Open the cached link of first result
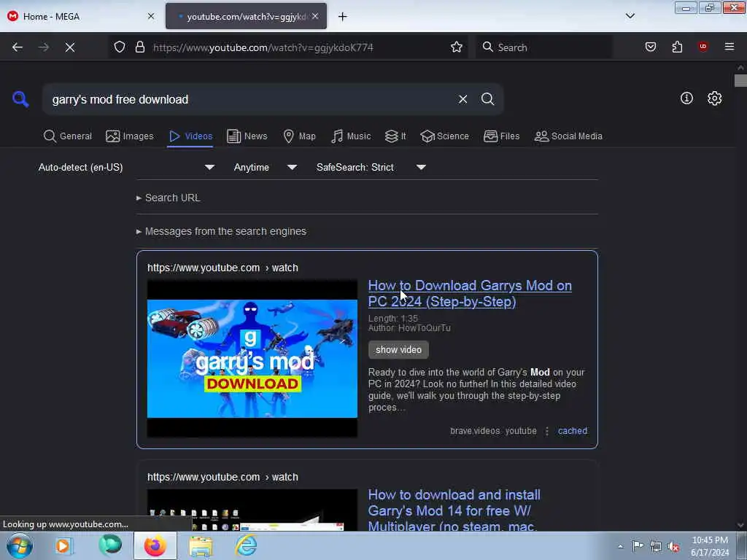The height and width of the screenshot is (560, 747). click(x=572, y=431)
